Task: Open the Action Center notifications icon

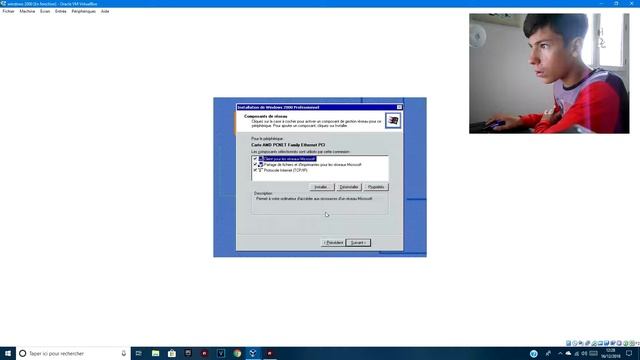Action: [629, 353]
